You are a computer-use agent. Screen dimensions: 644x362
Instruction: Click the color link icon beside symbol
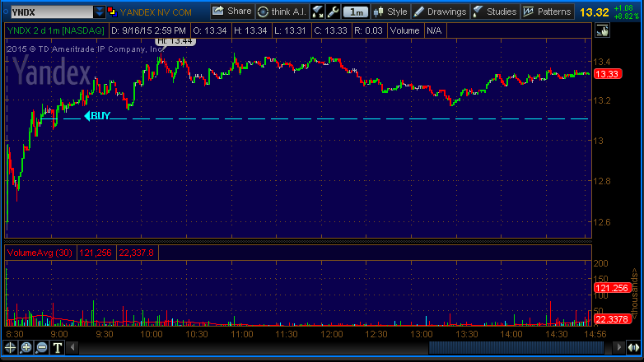(x=112, y=12)
